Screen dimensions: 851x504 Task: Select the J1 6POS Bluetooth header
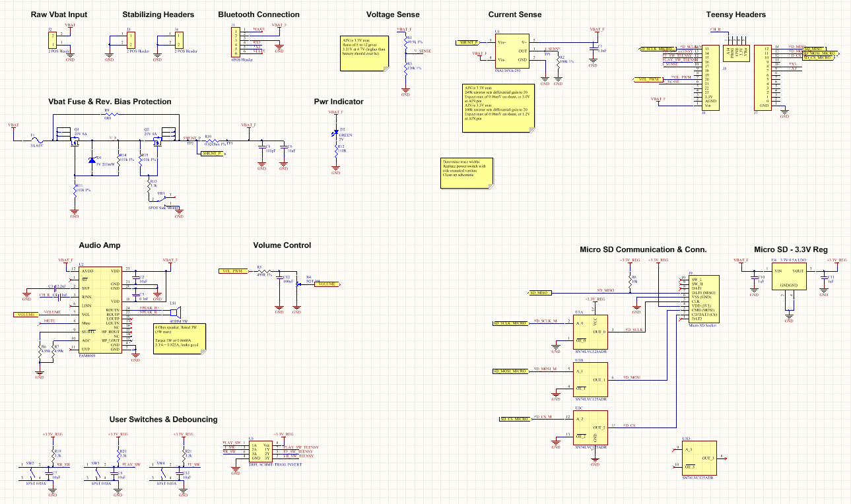coord(236,42)
